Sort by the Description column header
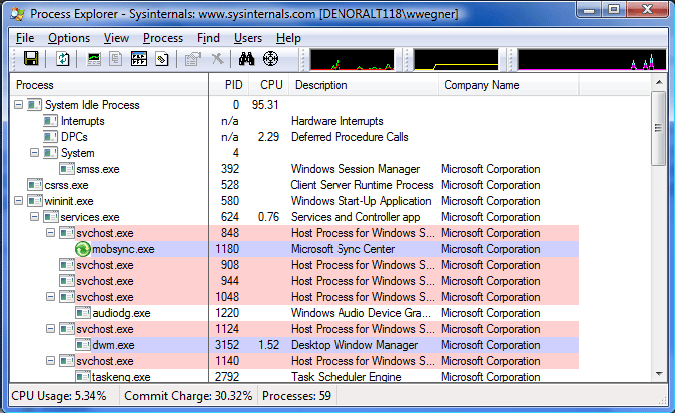The image size is (675, 413). (x=363, y=85)
